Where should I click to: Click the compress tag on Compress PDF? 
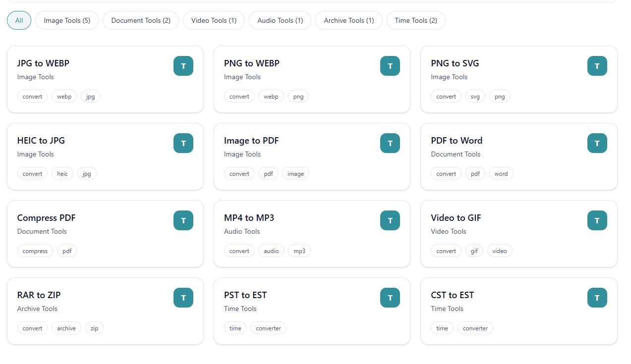click(x=35, y=251)
